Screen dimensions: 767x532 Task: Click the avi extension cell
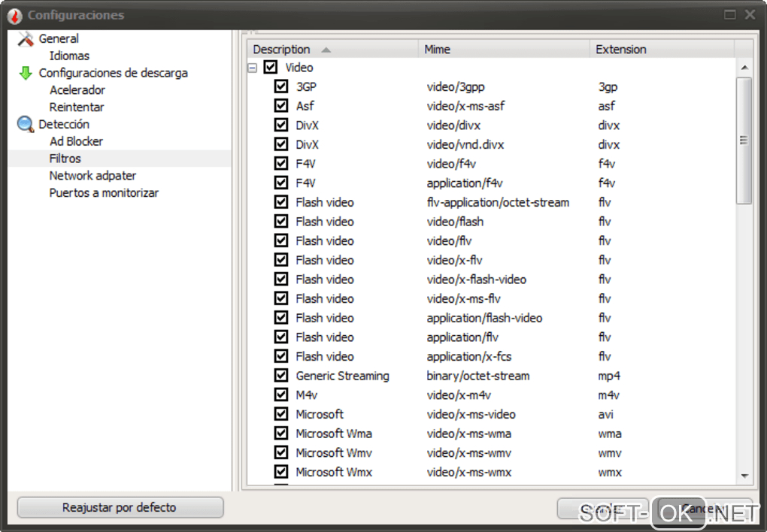point(605,415)
